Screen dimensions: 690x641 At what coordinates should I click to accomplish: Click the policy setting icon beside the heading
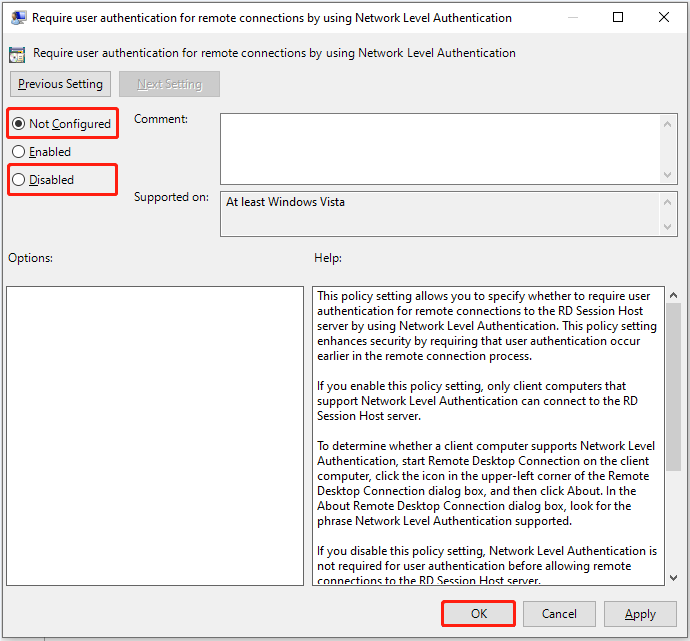point(18,53)
